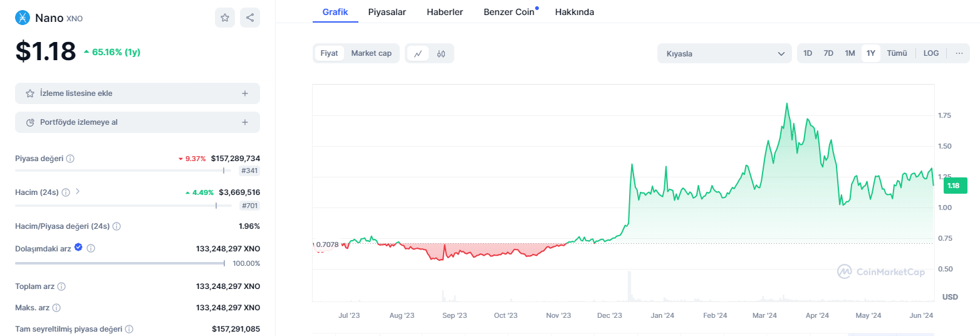This screenshot has height=336, width=980.
Task: Click the XNO ticker symbol in heading
Action: click(75, 18)
